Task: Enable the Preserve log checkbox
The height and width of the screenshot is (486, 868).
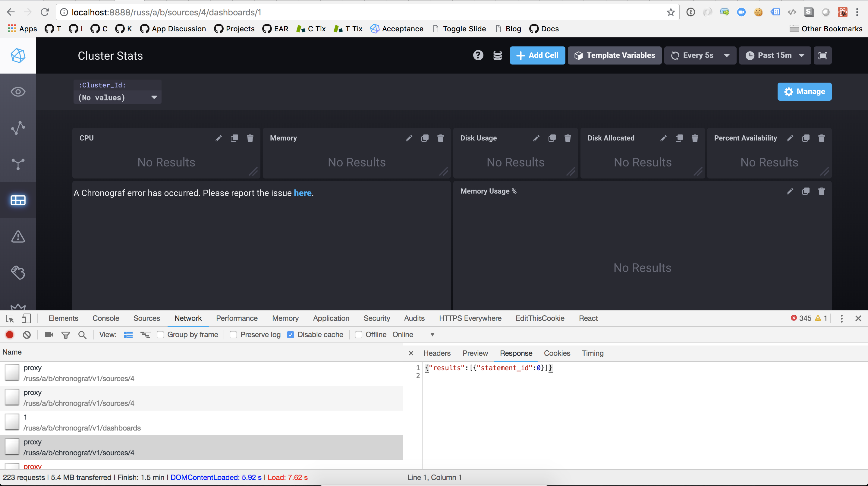Action: [233, 335]
